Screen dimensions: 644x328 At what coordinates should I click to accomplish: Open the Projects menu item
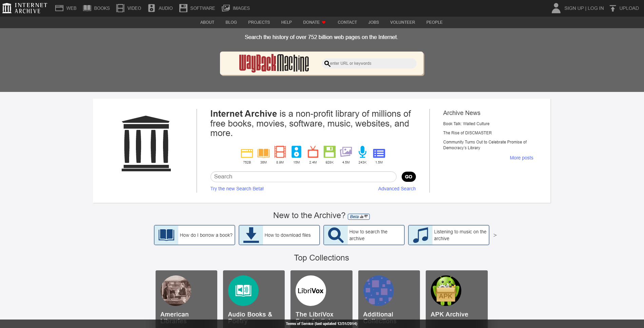pos(259,22)
